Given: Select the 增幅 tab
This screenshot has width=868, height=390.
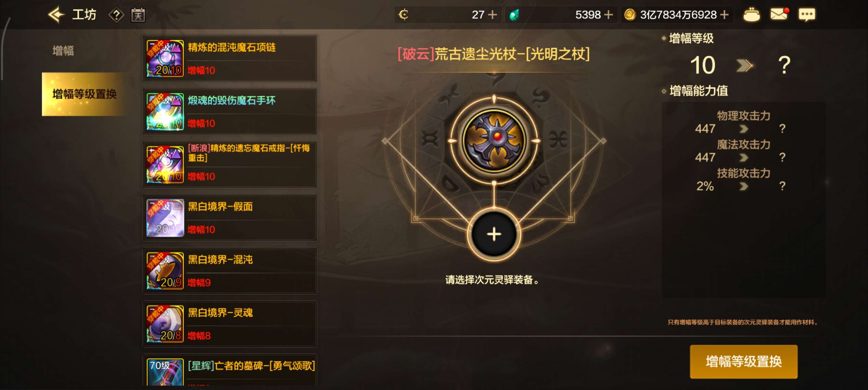Looking at the screenshot, I should (63, 51).
